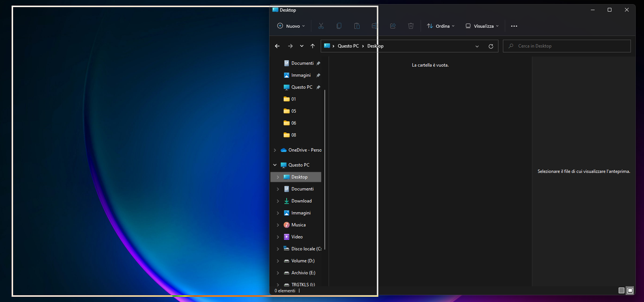
Task: Open the Download folder in sidebar
Action: point(301,201)
